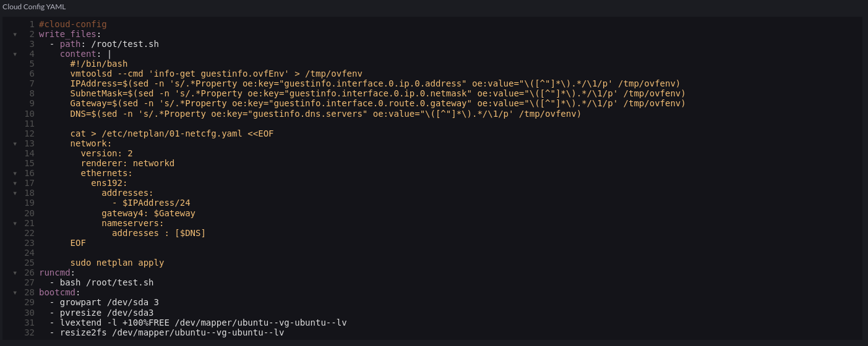Place cursor in the vmtoolsd command line
Screen dimensions: 868x346
216,74
